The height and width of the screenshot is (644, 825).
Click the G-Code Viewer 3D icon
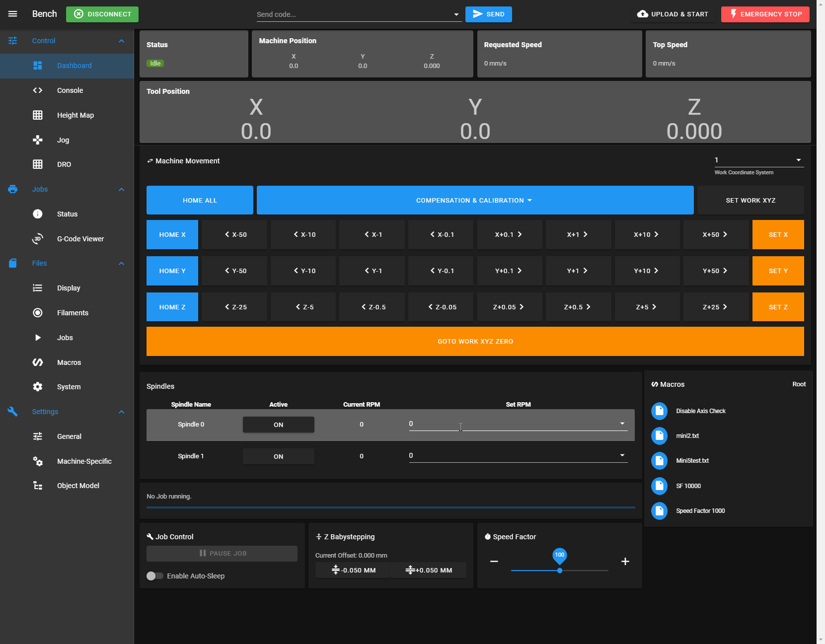38,239
